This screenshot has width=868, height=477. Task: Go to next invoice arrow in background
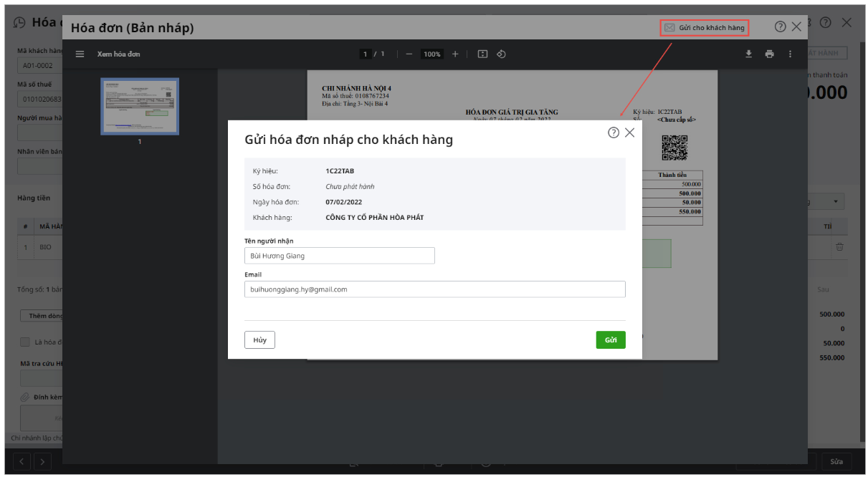(42, 462)
